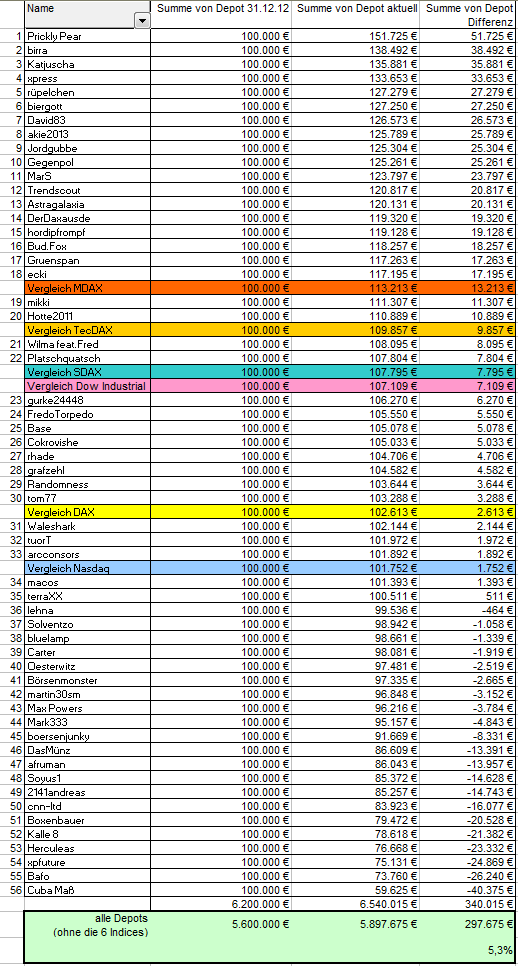Click the cell 'Oesterwitz'

tap(87, 666)
